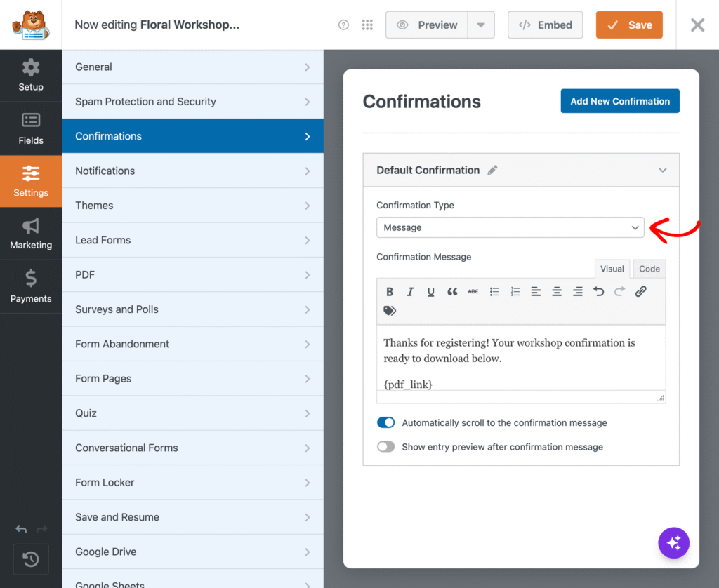Screen dimensions: 719x588
Task: Rename Default Confirmation with pencil icon
Action: [492, 170]
